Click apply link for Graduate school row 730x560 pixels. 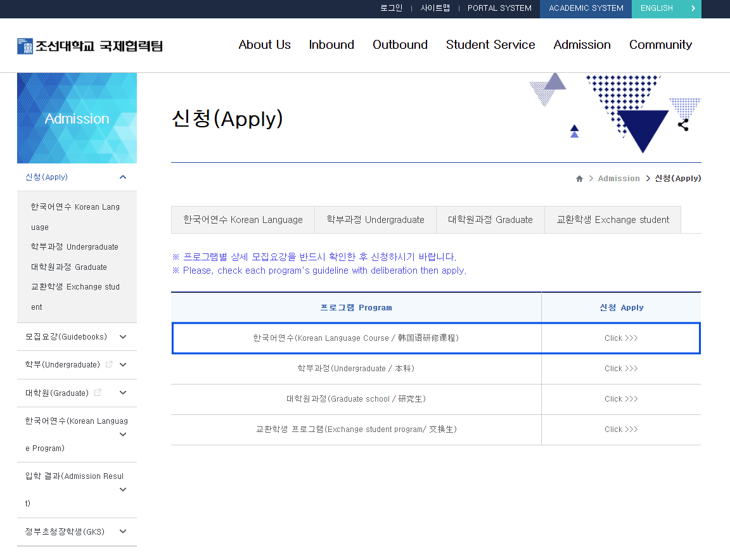pos(621,399)
